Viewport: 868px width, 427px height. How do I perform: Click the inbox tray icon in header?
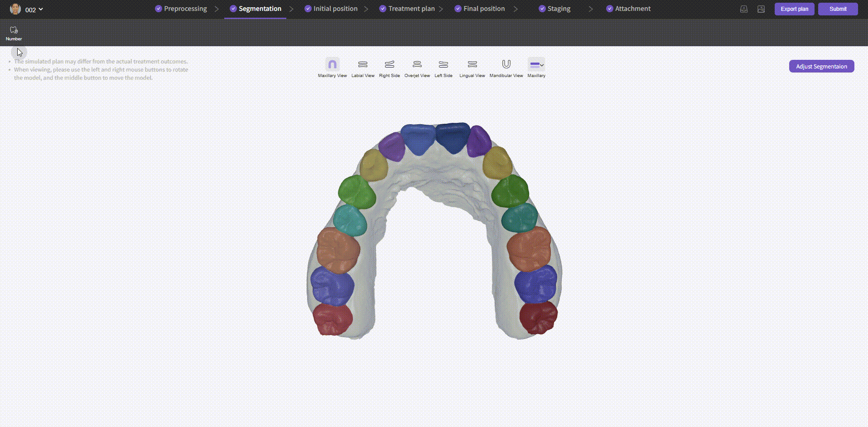[x=743, y=9]
